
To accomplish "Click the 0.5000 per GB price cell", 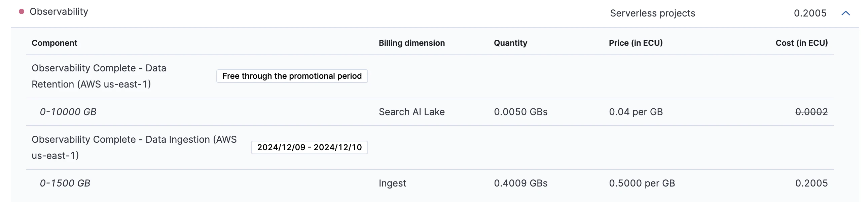I will pos(642,183).
